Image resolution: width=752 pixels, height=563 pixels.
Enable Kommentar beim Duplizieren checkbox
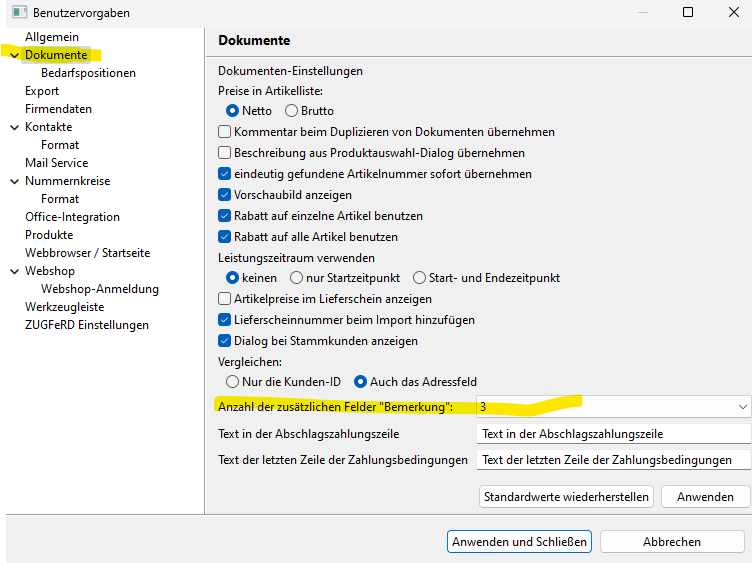pos(225,132)
